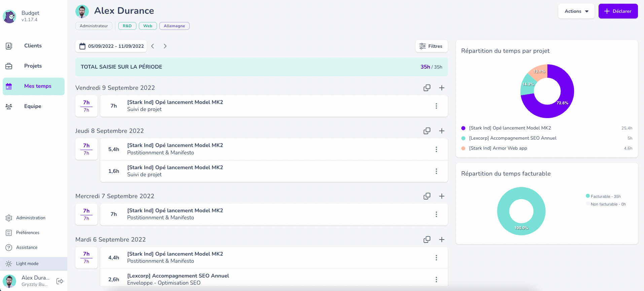This screenshot has width=644, height=291.
Task: Toggle Non facturable legend item
Action: [606, 204]
